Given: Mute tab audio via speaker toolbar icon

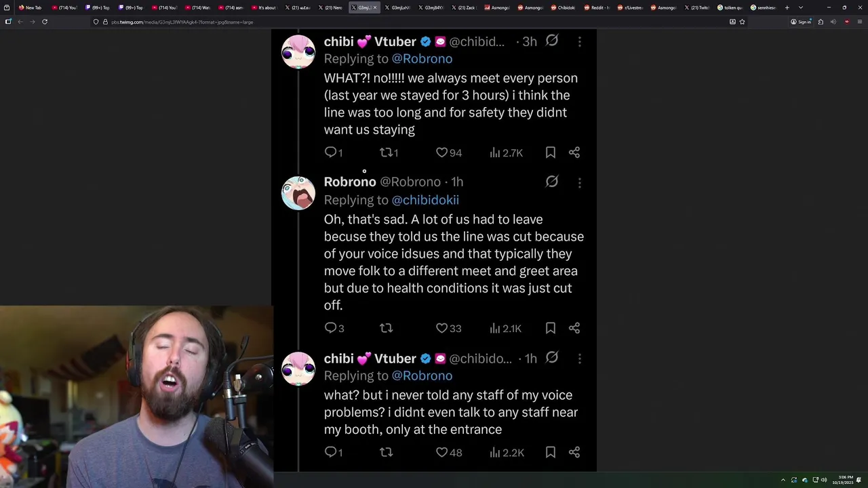Looking at the screenshot, I should (x=833, y=22).
